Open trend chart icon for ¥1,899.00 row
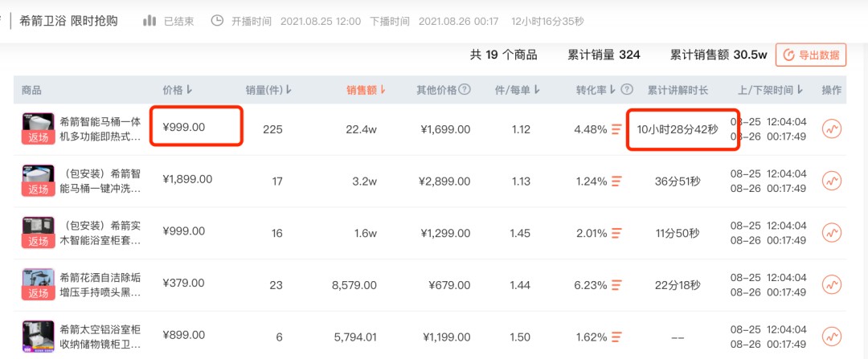Image resolution: width=868 pixels, height=359 pixels. [x=832, y=181]
